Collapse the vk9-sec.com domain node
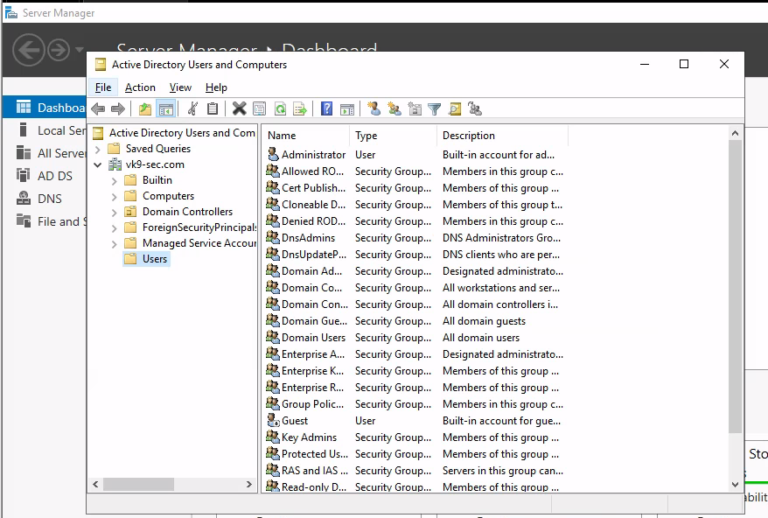Image resolution: width=768 pixels, height=518 pixels. click(x=98, y=165)
